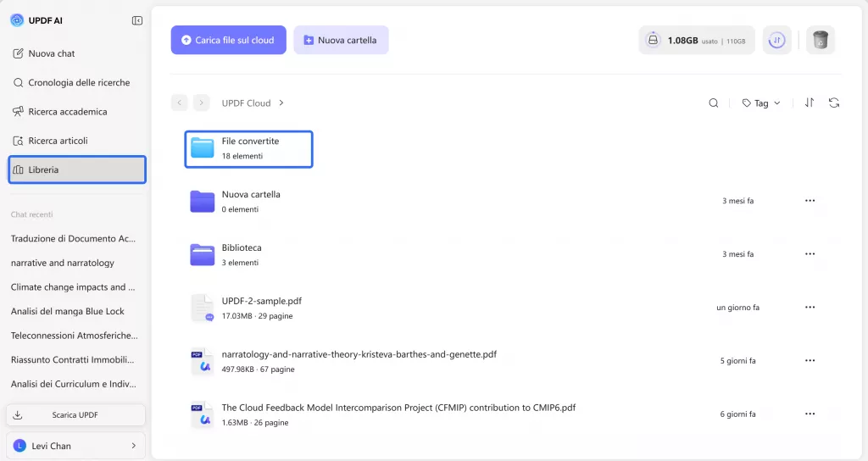Open recent chat Analisi del manga Blue Lock
This screenshot has width=868, height=461.
[68, 311]
